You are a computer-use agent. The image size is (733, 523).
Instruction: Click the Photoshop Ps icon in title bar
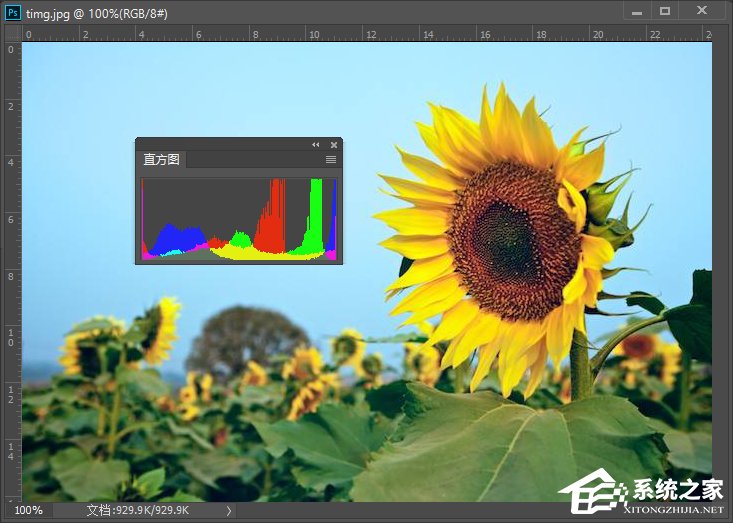click(13, 13)
